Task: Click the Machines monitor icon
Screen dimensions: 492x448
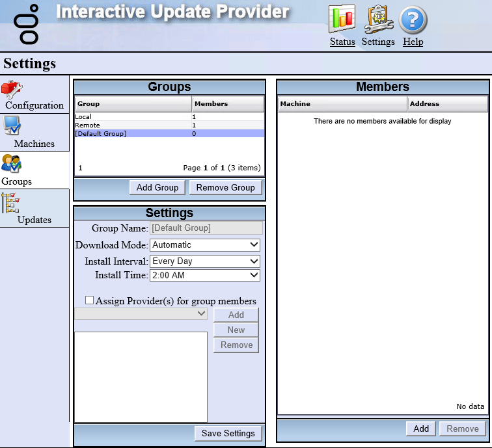Action: coord(12,125)
